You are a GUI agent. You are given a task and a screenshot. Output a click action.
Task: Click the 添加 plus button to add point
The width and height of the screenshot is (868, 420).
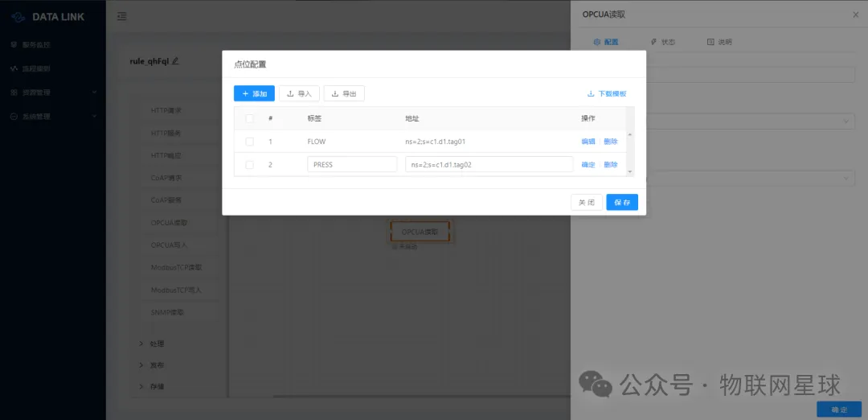point(254,93)
